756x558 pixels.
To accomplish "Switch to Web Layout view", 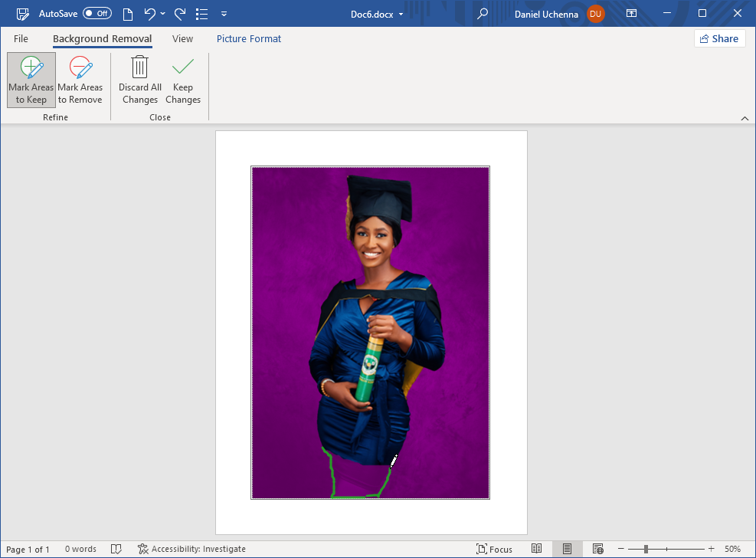I will (x=597, y=549).
